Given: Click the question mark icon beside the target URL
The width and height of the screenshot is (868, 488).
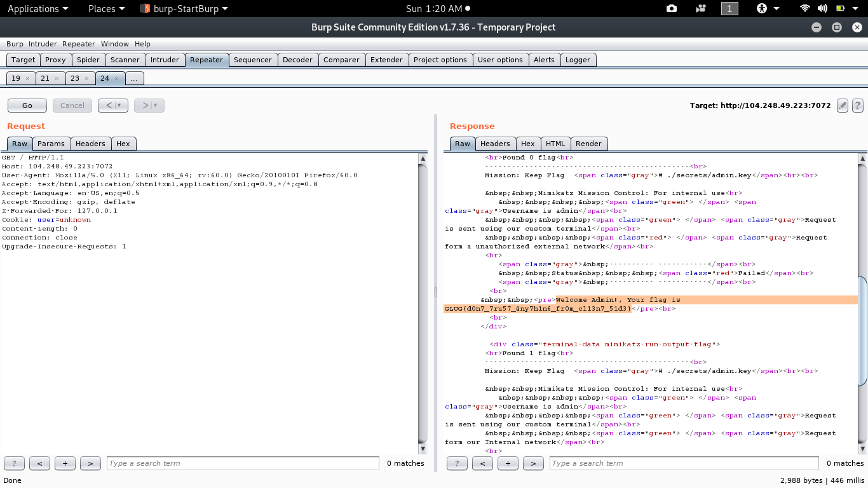Looking at the screenshot, I should click(857, 105).
